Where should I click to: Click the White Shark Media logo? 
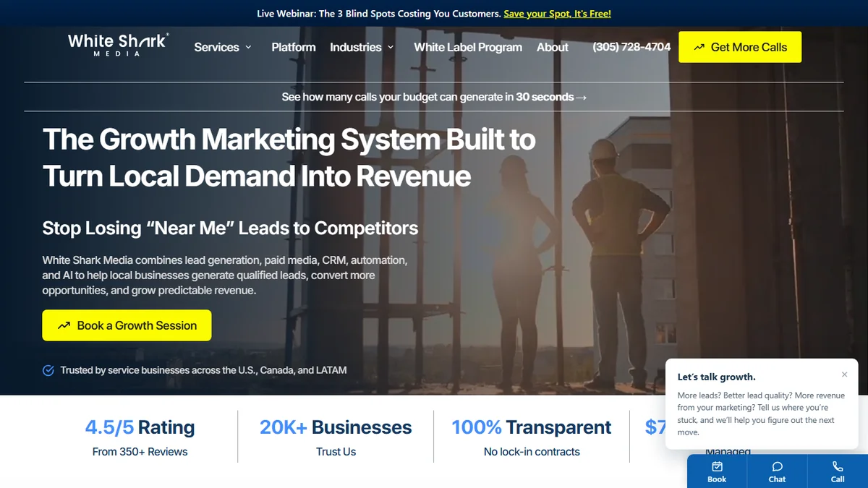(x=119, y=44)
